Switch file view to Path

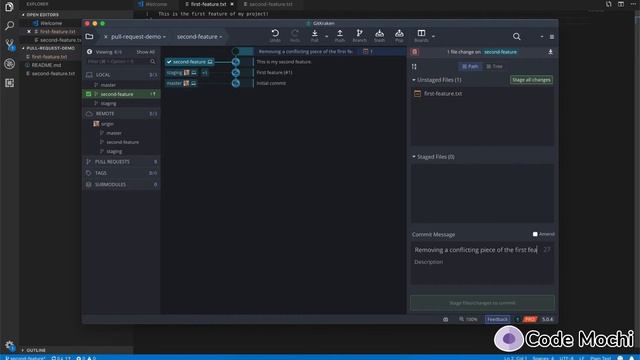point(470,67)
